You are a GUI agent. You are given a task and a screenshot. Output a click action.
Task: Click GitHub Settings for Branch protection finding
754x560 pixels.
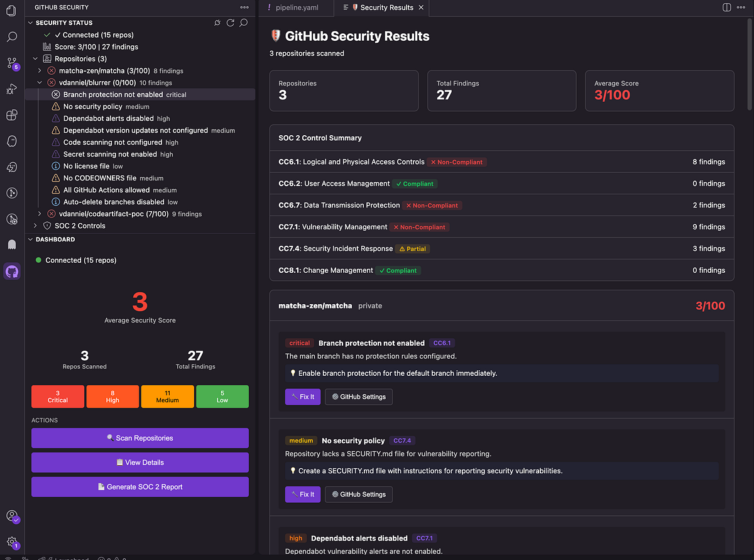point(359,397)
